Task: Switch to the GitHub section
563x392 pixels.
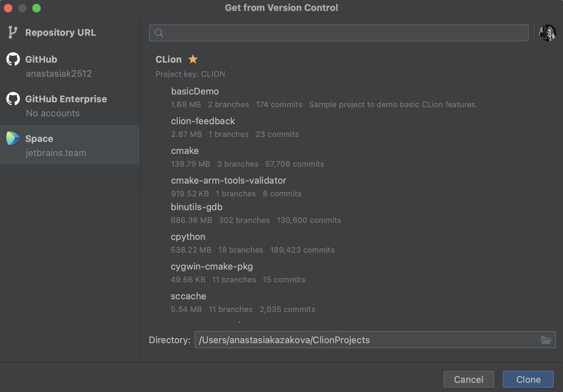Action: pos(70,66)
